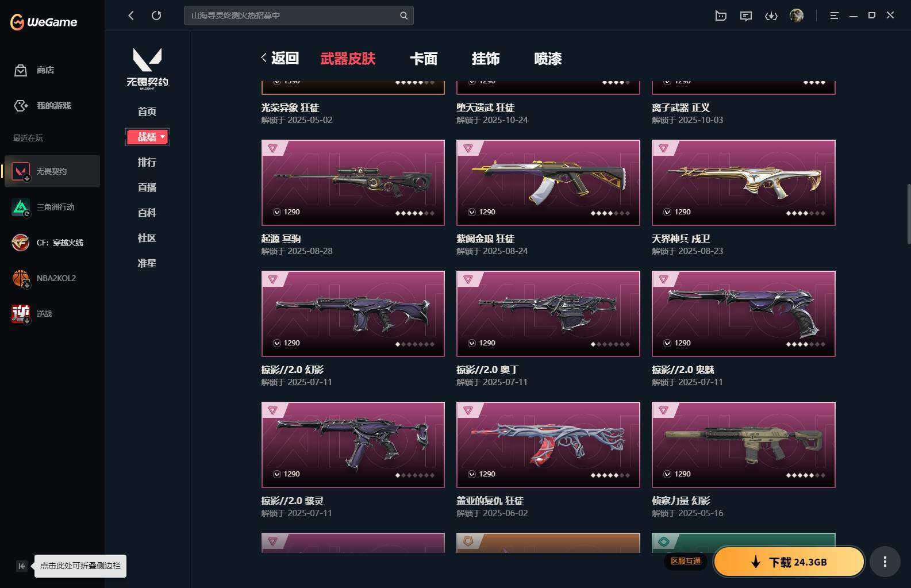The height and width of the screenshot is (588, 911).
Task: Click the search magnifier icon
Action: point(403,16)
